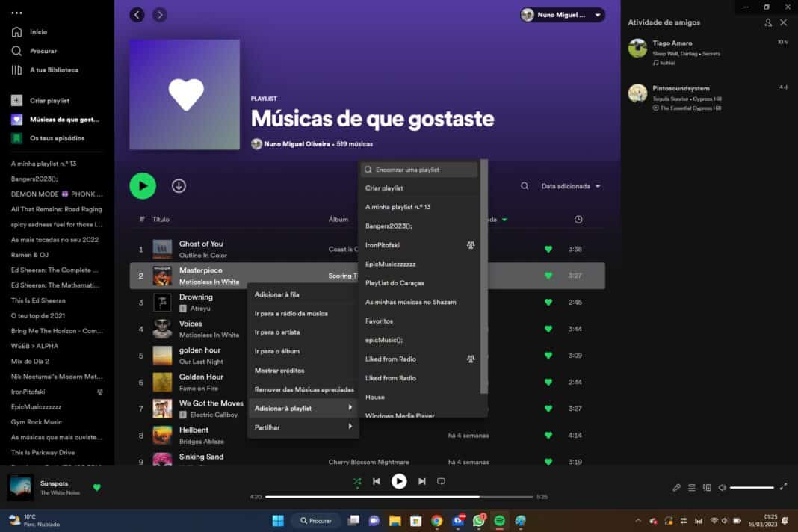Go to Início via the home icon

[x=16, y=31]
